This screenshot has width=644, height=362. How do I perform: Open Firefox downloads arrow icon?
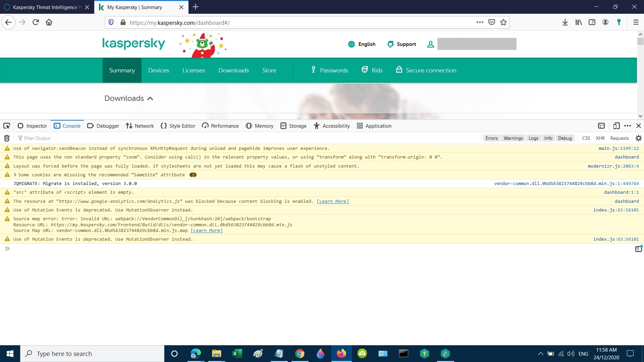click(565, 22)
